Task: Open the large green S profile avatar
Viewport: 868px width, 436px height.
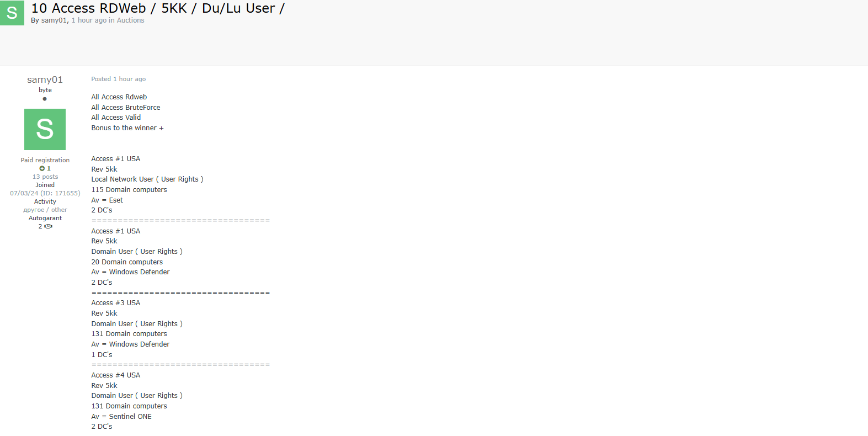Action: coord(45,129)
